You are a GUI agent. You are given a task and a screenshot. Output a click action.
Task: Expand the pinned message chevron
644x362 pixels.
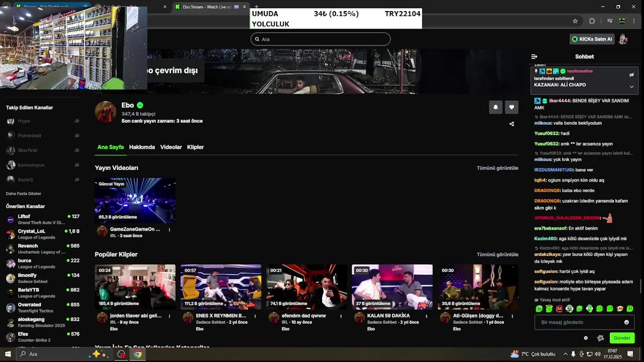[631, 86]
